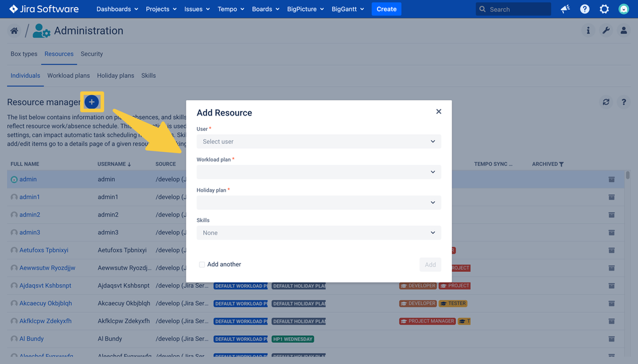Click the HP1 WEDNESDAY tag on Al Bundy row
The height and width of the screenshot is (364, 638).
click(x=293, y=339)
